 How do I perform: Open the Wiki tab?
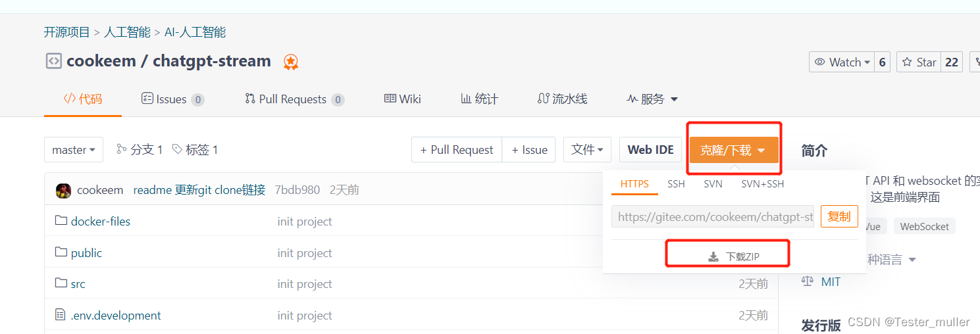click(x=403, y=99)
